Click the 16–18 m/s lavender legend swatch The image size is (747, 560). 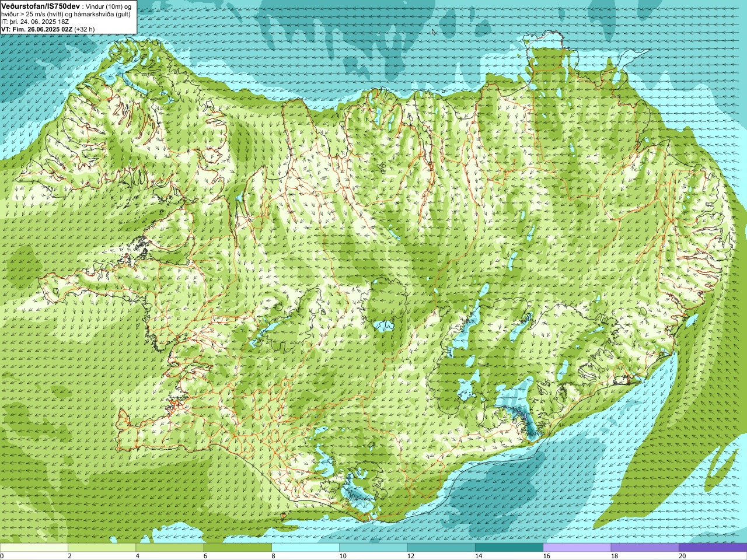[577, 548]
